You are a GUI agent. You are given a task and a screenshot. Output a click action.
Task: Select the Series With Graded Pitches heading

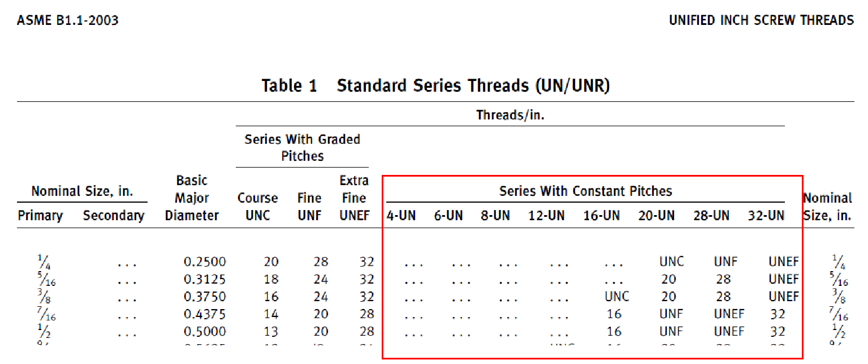tap(302, 147)
